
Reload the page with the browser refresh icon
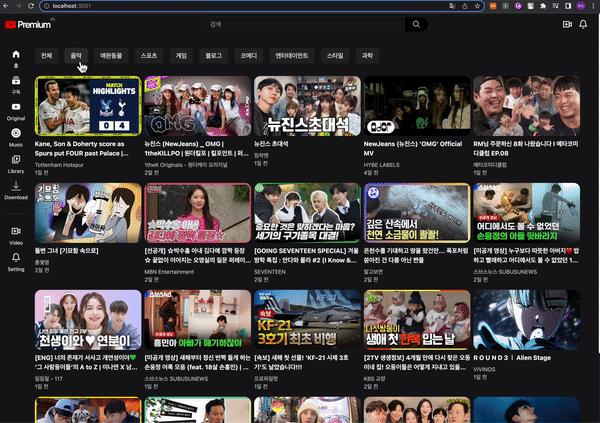31,6
